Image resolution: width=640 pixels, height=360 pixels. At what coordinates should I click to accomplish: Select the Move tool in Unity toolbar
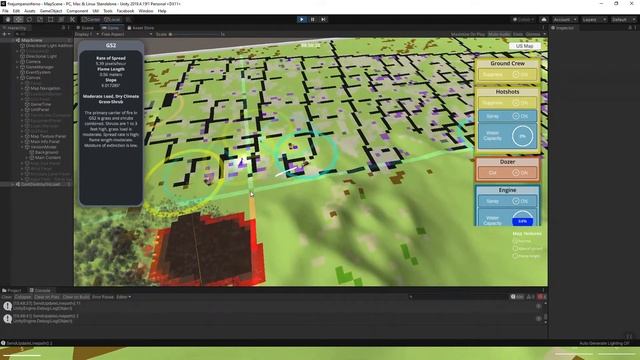18,19
